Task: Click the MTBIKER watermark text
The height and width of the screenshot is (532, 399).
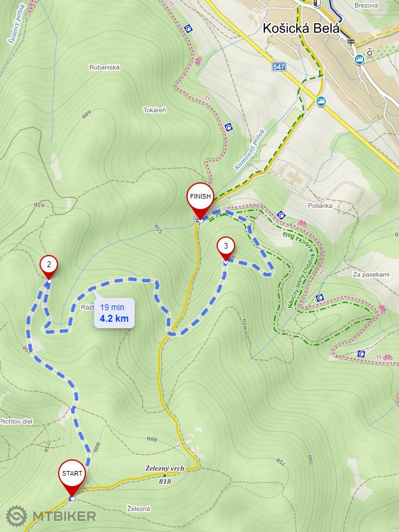Action: (x=64, y=516)
